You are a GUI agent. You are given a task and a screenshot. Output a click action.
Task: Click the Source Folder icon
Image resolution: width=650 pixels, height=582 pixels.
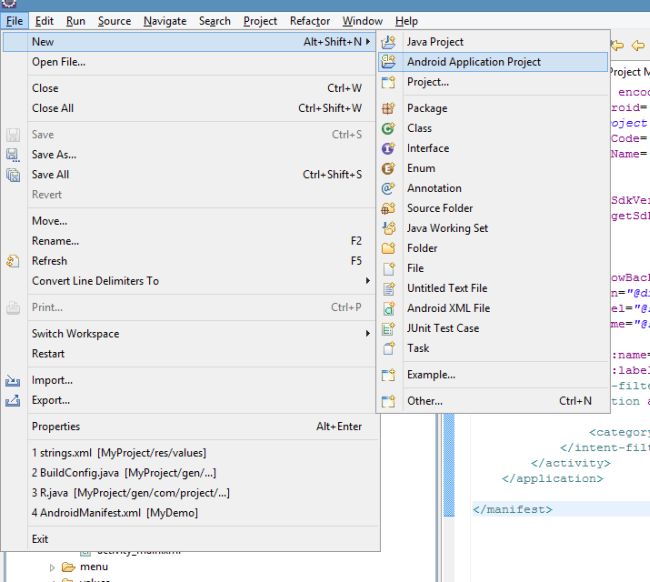tap(388, 208)
